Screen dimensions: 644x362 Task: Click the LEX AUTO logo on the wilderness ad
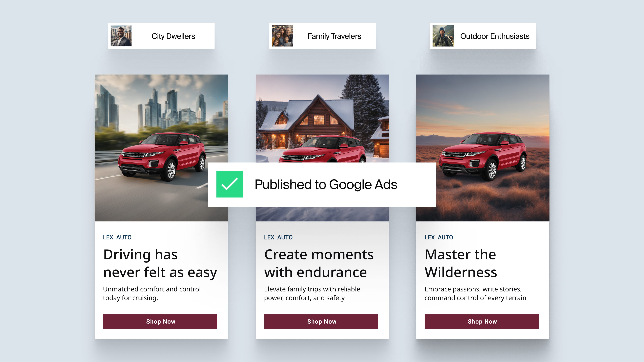coord(439,237)
